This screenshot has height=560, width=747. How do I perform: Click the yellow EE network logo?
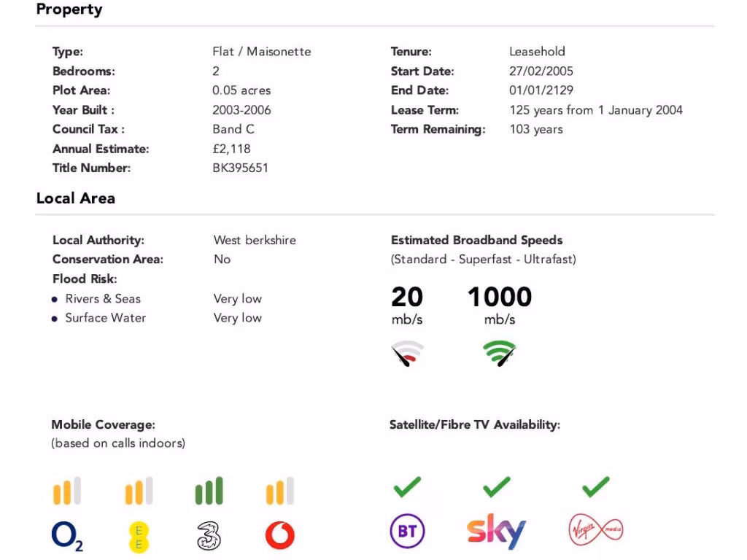pos(139,537)
